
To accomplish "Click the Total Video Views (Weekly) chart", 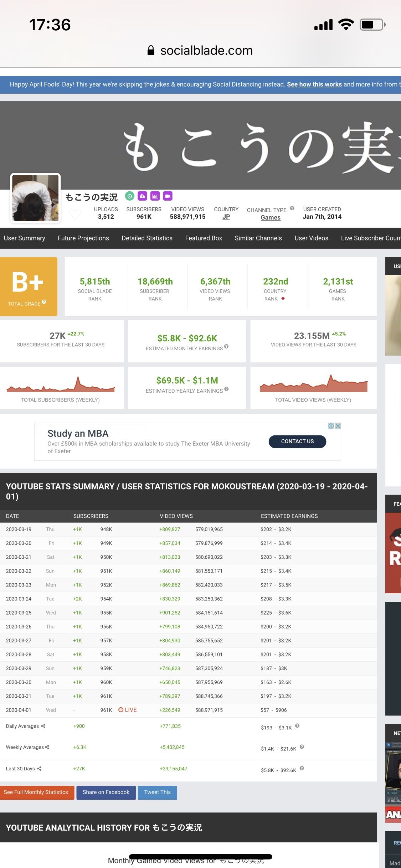I will (313, 383).
